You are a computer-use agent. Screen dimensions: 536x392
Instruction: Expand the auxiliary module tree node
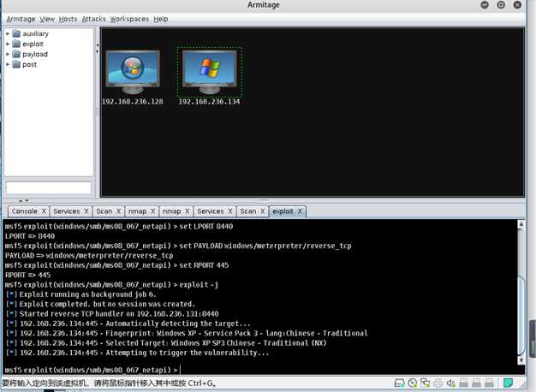pyautogui.click(x=8, y=34)
